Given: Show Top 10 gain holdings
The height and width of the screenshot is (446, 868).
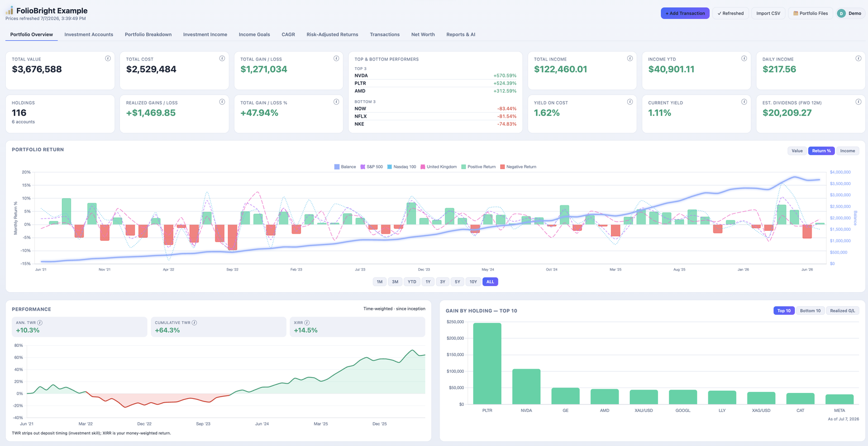Looking at the screenshot, I should [x=784, y=311].
